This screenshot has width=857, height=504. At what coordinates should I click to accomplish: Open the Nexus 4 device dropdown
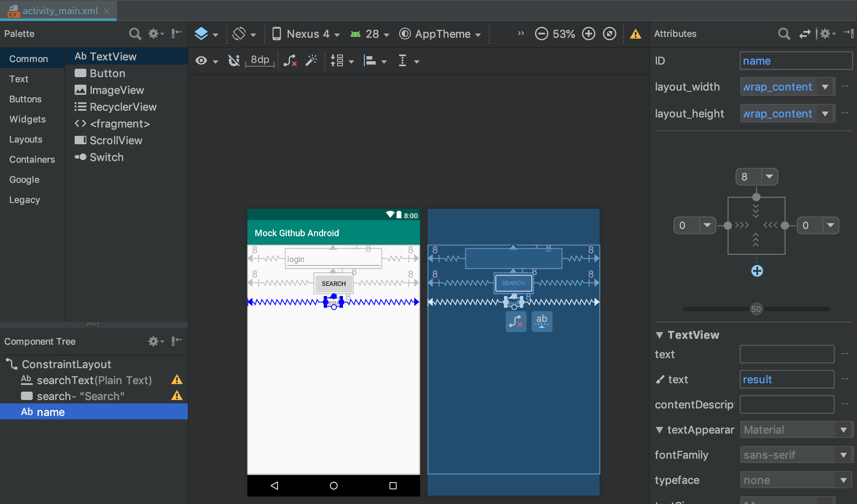tap(306, 34)
